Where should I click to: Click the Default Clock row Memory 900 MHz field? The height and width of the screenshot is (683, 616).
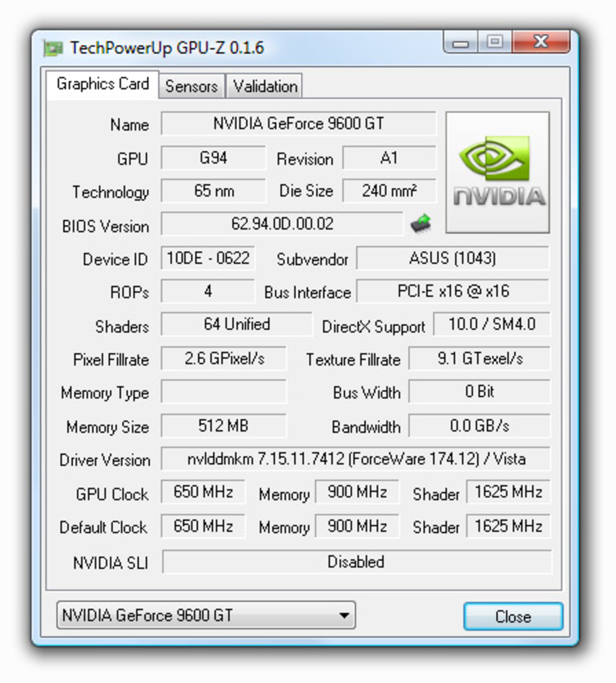[x=357, y=526]
